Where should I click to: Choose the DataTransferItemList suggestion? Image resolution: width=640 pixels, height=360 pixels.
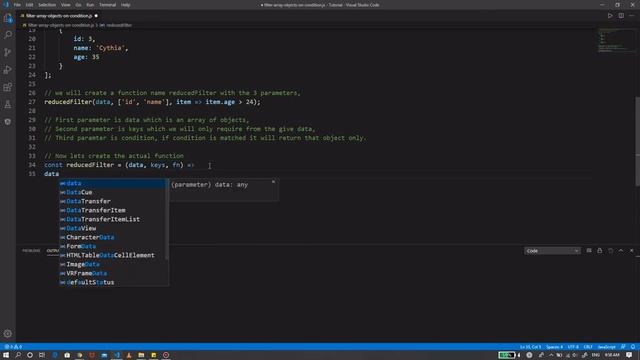(x=113, y=219)
